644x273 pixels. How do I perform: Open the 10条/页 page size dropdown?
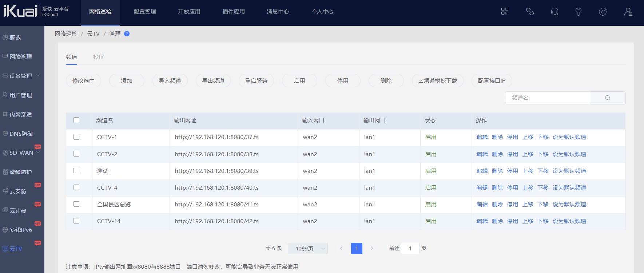click(x=308, y=248)
